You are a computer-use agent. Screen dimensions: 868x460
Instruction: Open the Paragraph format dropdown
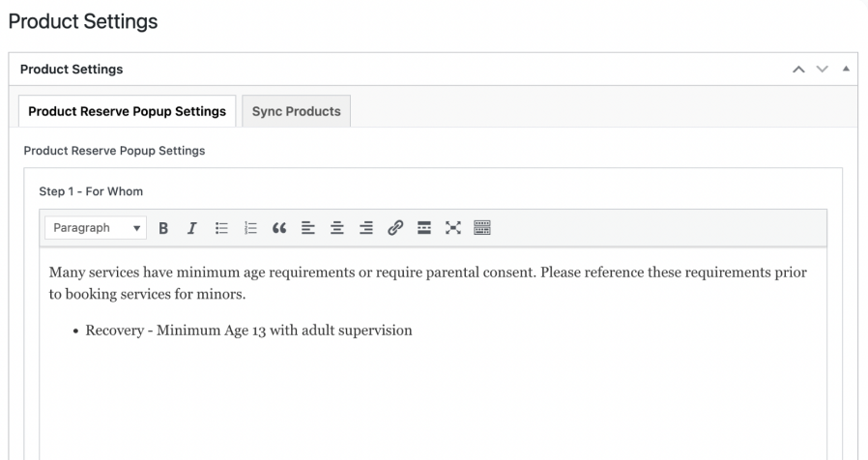point(96,228)
